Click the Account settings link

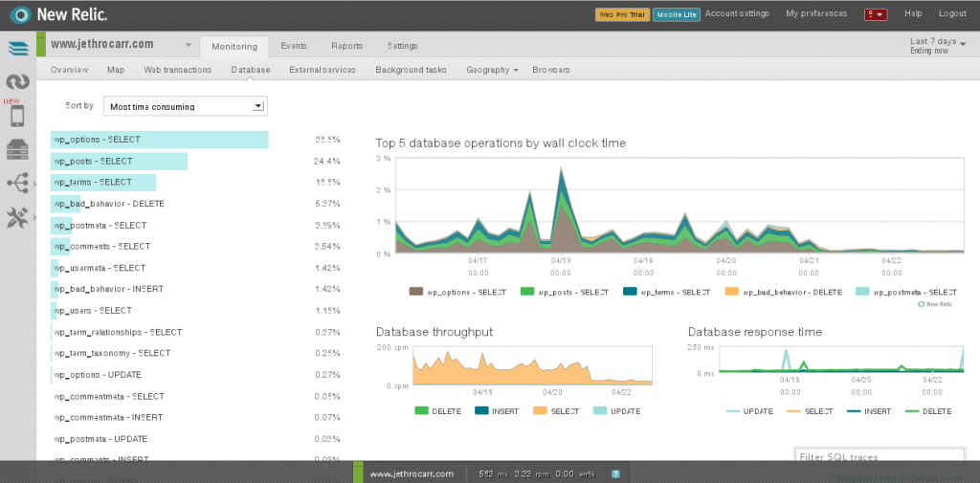click(x=737, y=13)
